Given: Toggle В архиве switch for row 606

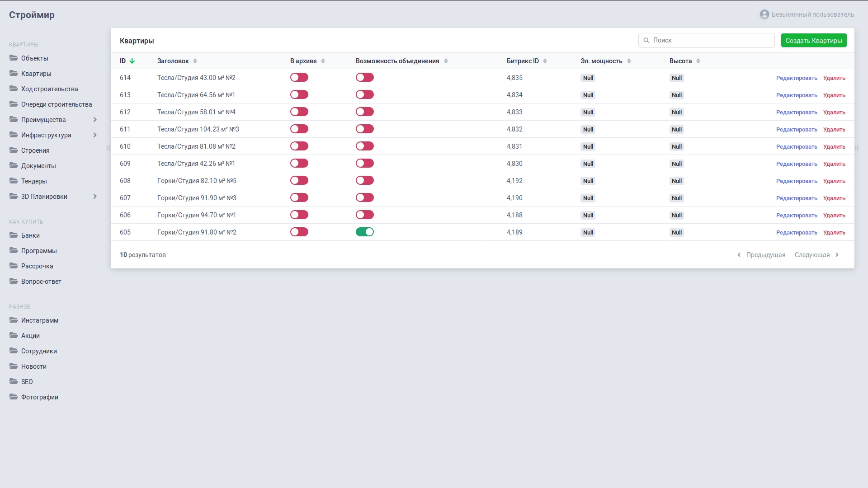Looking at the screenshot, I should coord(299,215).
